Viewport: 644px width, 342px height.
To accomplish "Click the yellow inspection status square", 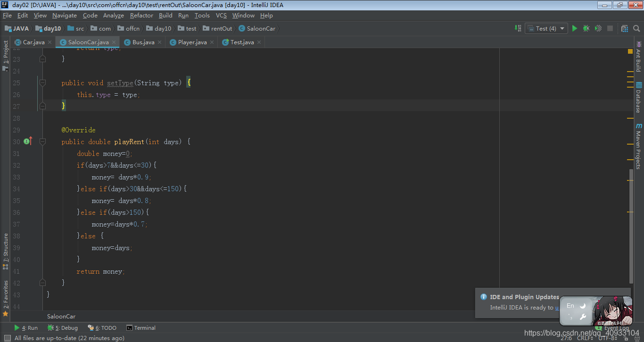I will click(x=630, y=51).
